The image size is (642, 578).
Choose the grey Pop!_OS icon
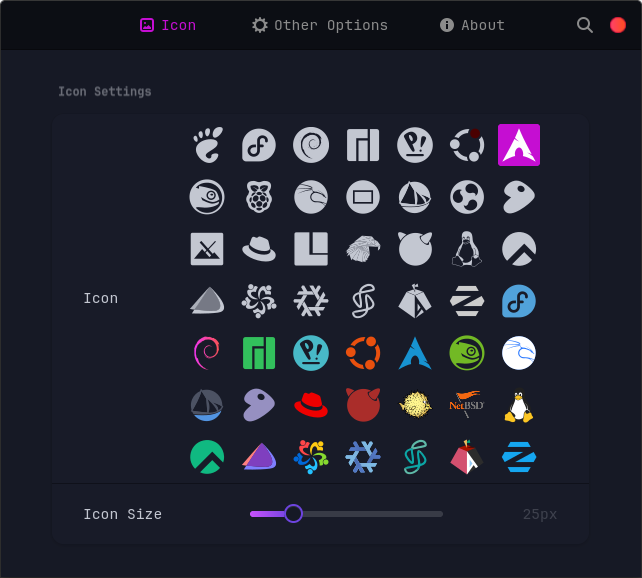pyautogui.click(x=415, y=145)
